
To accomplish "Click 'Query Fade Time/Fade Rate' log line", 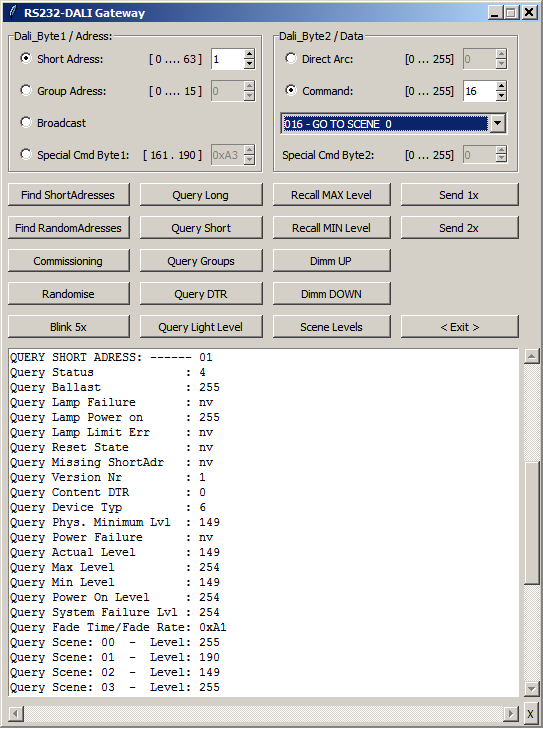I will point(118,627).
